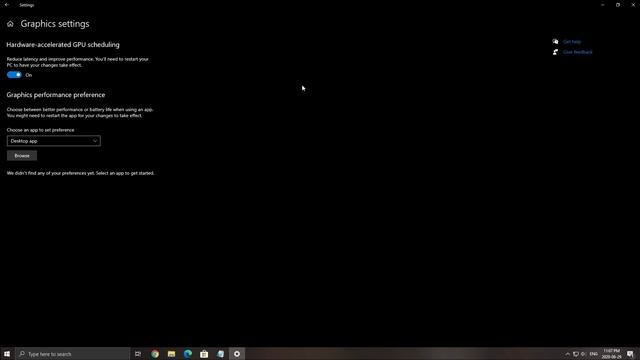Click the Get help chat icon
640x360 pixels.
pyautogui.click(x=555, y=41)
